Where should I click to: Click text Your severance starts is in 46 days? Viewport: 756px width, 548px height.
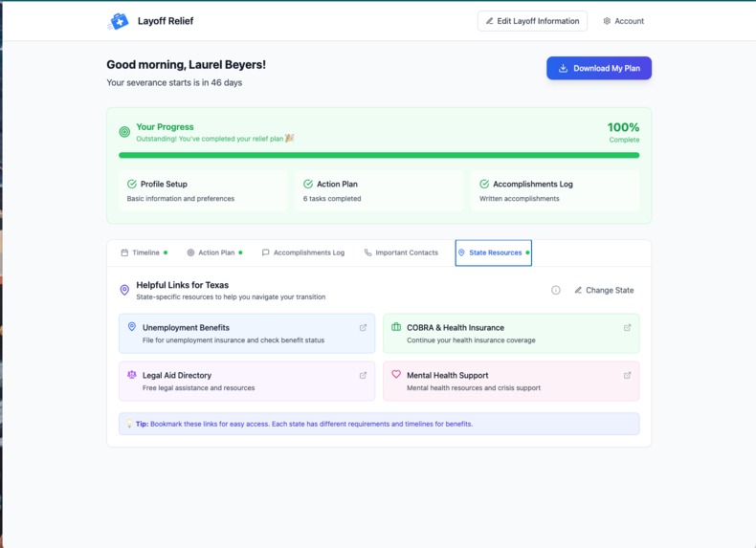pyautogui.click(x=174, y=82)
